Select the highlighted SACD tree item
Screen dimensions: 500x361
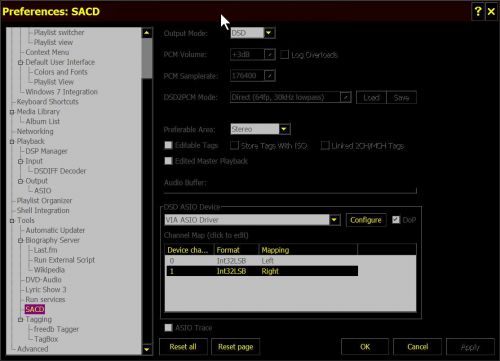[x=35, y=309]
